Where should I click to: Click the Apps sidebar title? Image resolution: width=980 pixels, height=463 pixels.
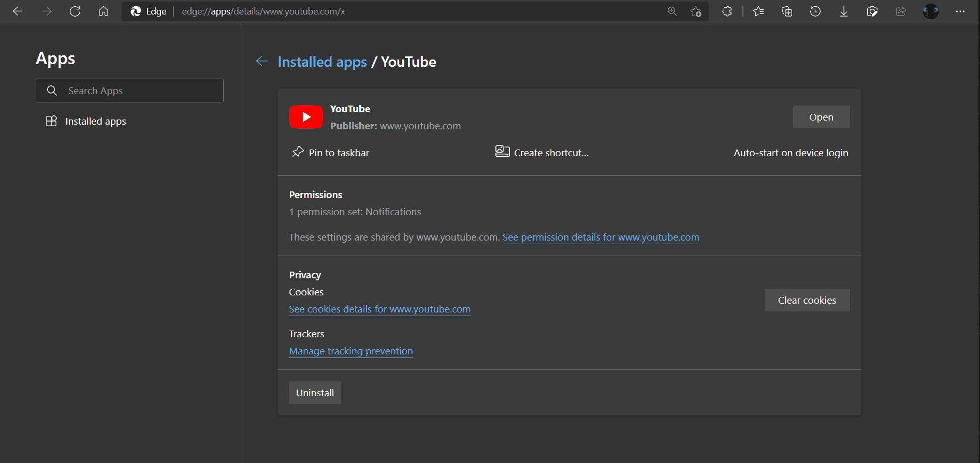(x=55, y=58)
